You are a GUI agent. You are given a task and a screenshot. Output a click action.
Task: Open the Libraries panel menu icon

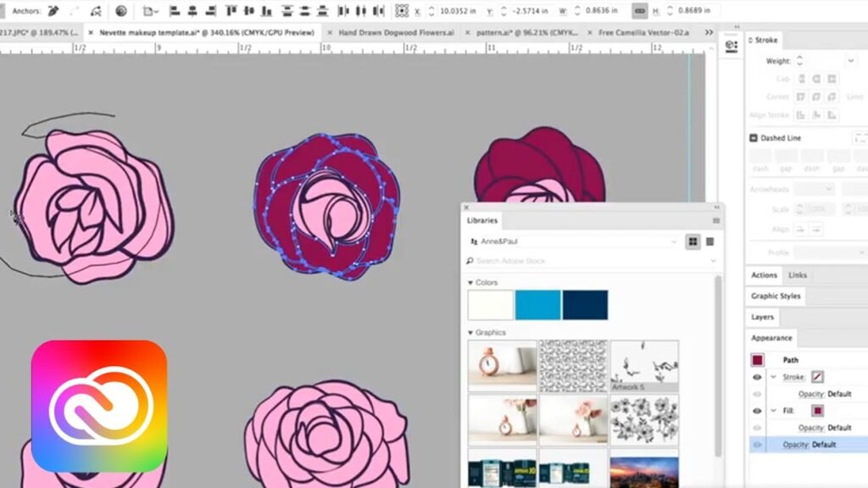[715, 221]
